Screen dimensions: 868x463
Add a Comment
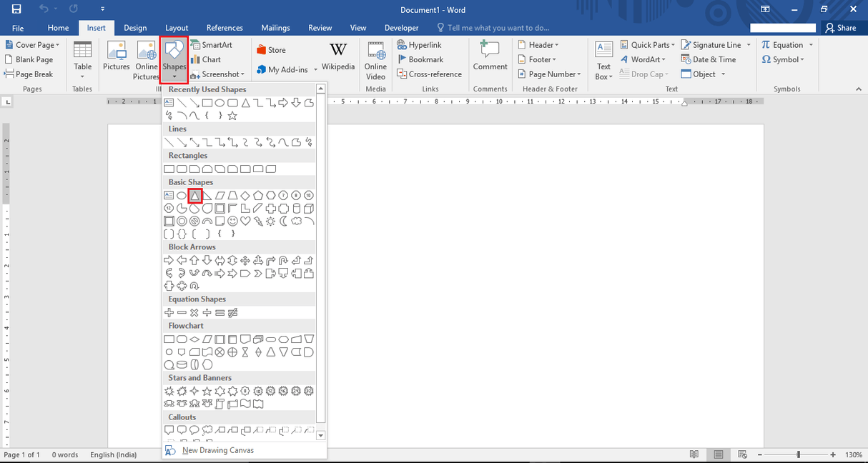(490, 57)
